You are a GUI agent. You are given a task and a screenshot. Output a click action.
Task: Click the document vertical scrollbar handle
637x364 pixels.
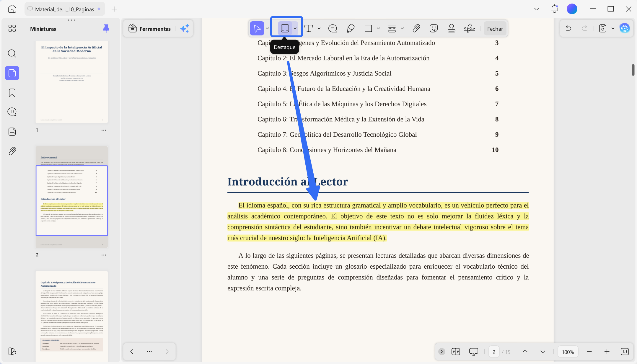tap(633, 70)
